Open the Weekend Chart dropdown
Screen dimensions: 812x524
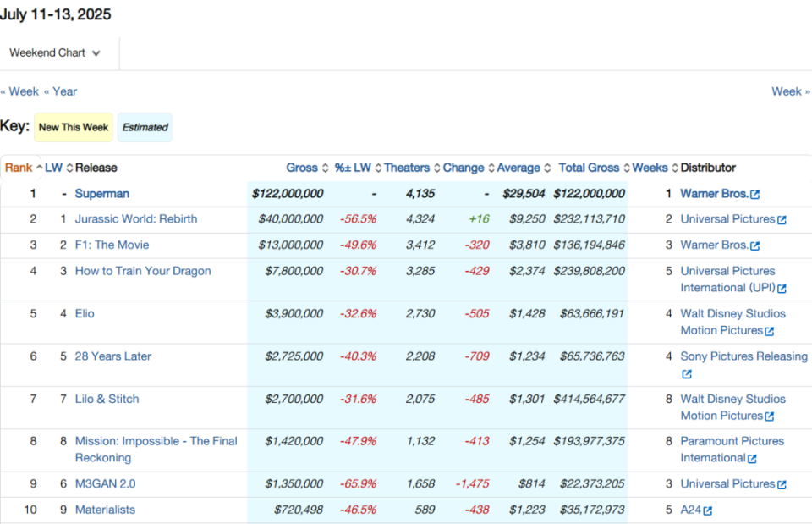(x=55, y=52)
